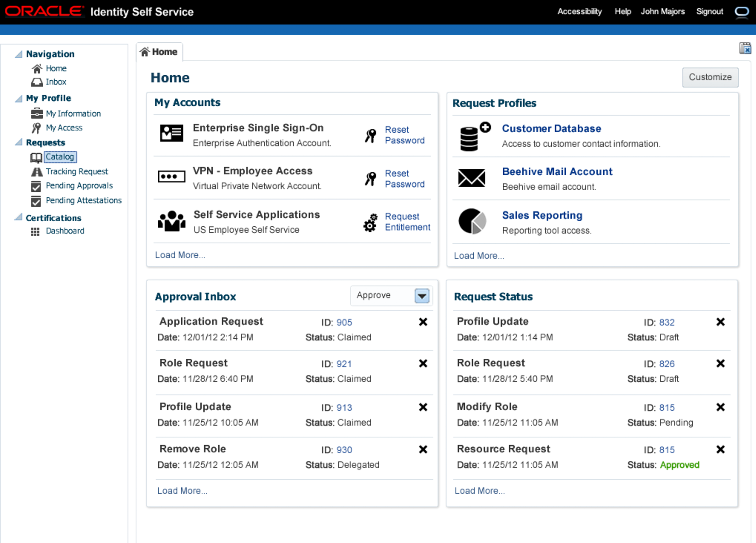Open approval ID 921 link
Image resolution: width=756 pixels, height=543 pixels.
click(344, 364)
